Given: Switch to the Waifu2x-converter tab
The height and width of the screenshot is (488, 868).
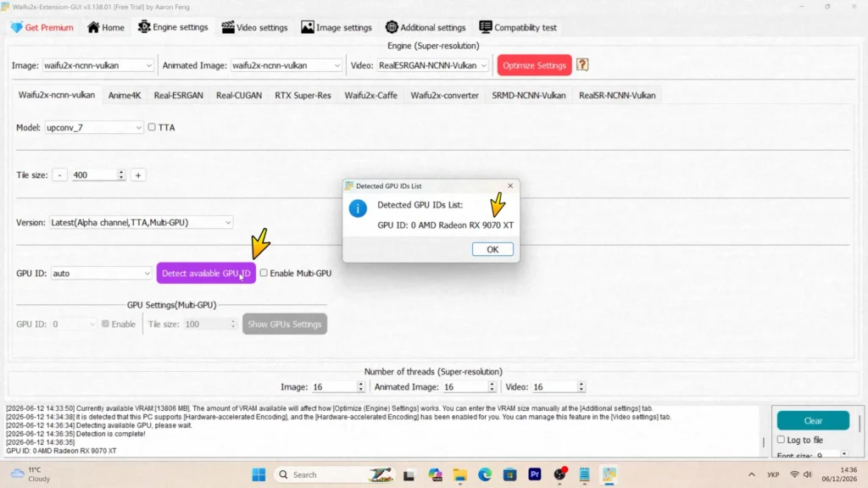Looking at the screenshot, I should [444, 95].
